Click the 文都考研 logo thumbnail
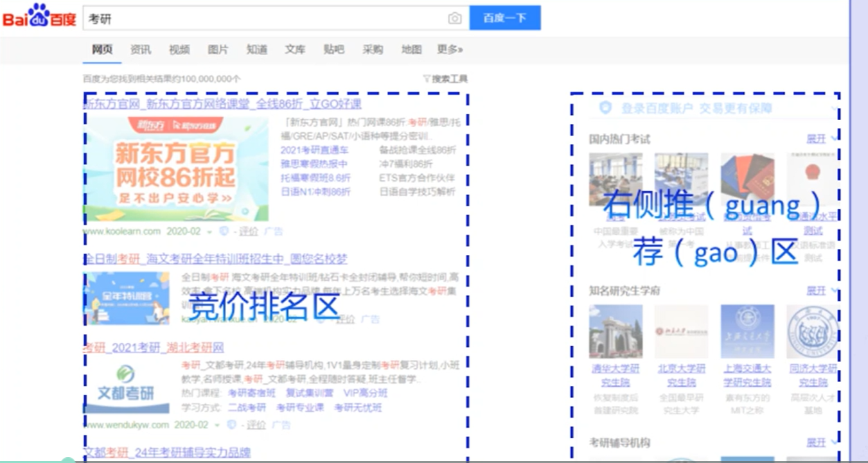 (x=127, y=387)
